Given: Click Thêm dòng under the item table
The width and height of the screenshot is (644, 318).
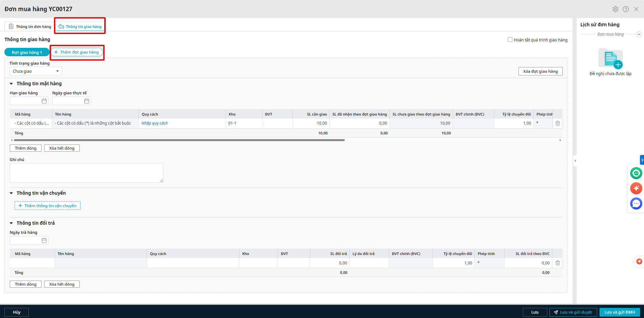Looking at the screenshot, I should coord(26,148).
